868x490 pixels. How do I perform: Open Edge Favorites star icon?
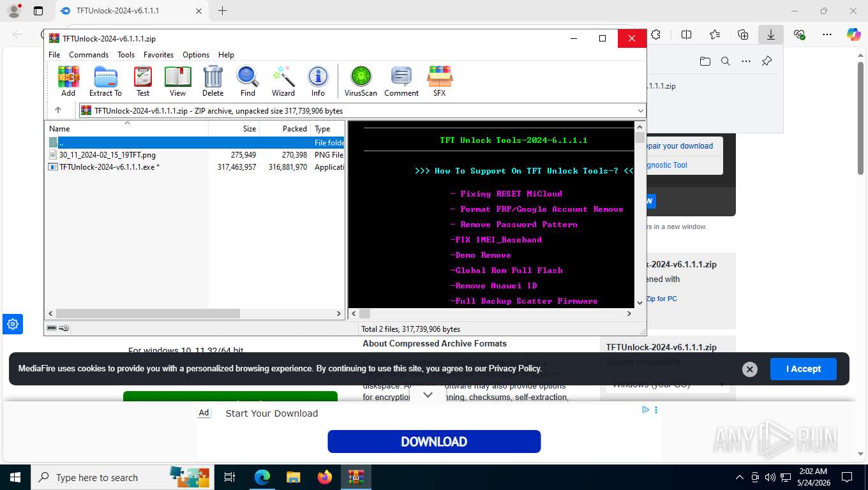click(x=715, y=34)
